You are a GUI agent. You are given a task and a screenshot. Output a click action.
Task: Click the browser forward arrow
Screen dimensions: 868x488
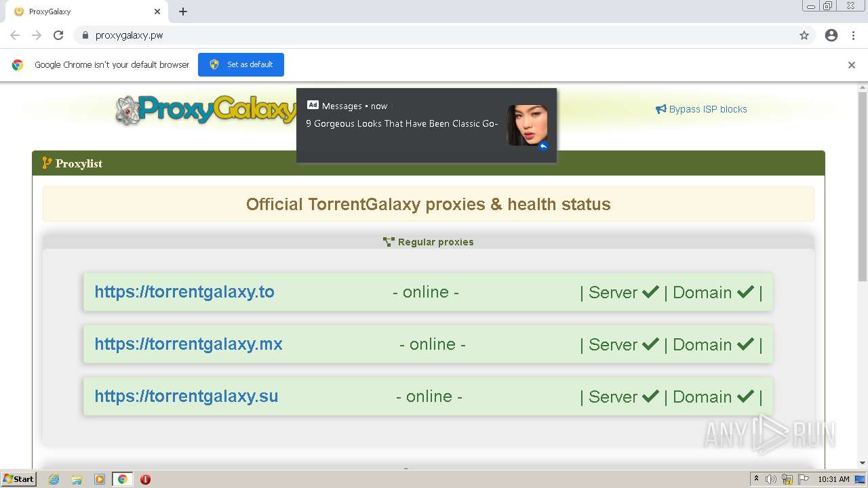coord(37,35)
